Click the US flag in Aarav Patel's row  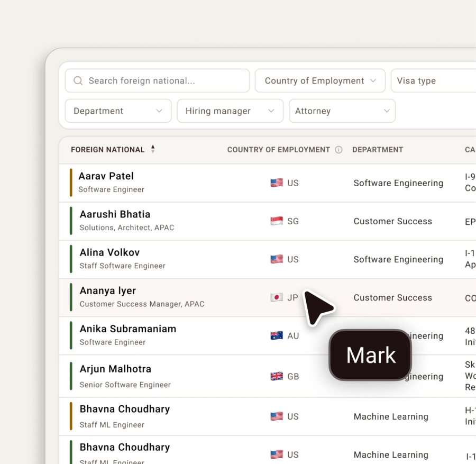[x=277, y=183]
